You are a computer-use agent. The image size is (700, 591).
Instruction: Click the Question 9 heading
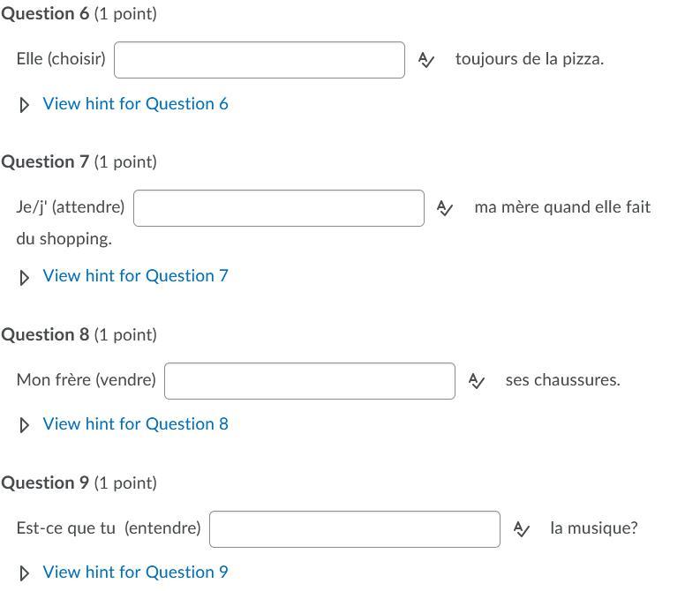pos(44,483)
